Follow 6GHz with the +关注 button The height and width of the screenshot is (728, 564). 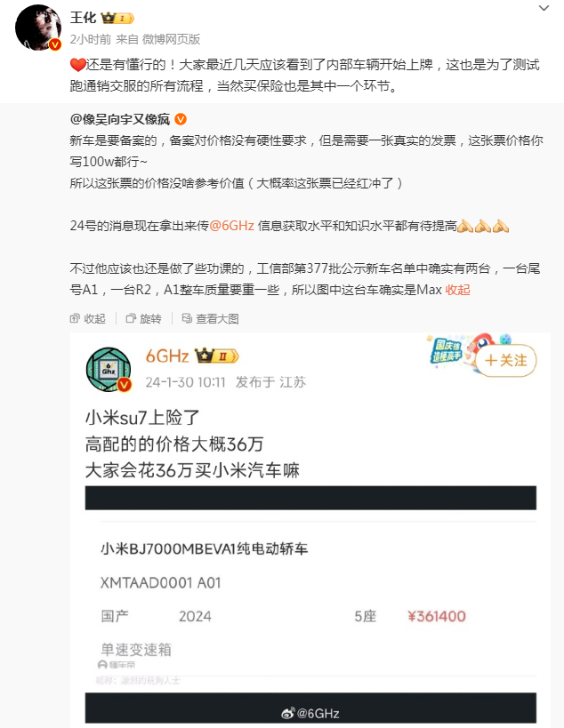(506, 360)
